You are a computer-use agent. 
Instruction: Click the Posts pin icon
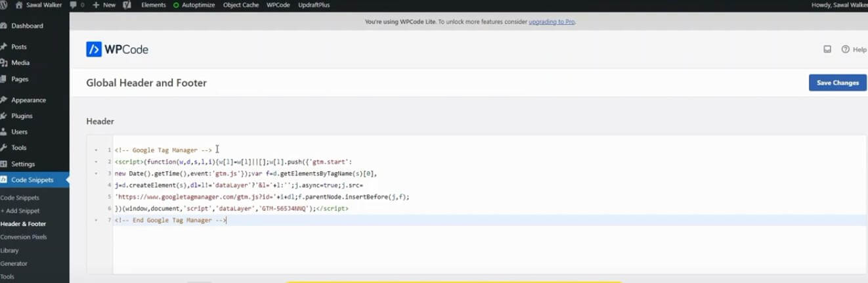[x=4, y=47]
